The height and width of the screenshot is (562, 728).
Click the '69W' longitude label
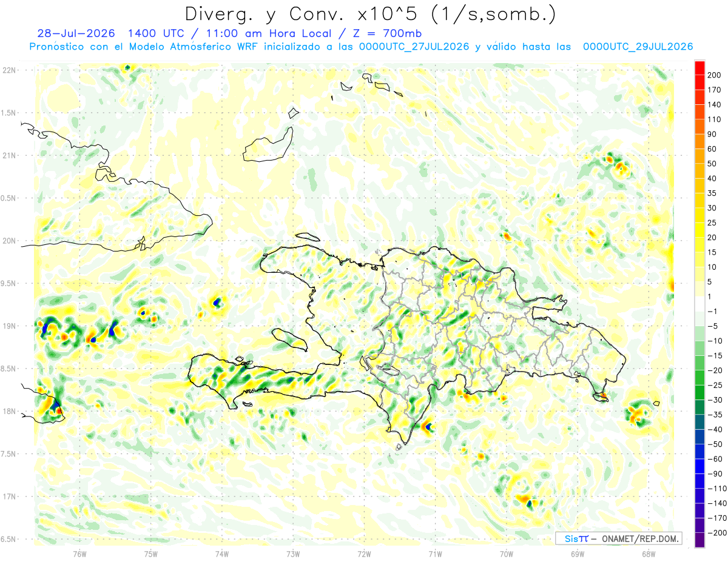[578, 554]
